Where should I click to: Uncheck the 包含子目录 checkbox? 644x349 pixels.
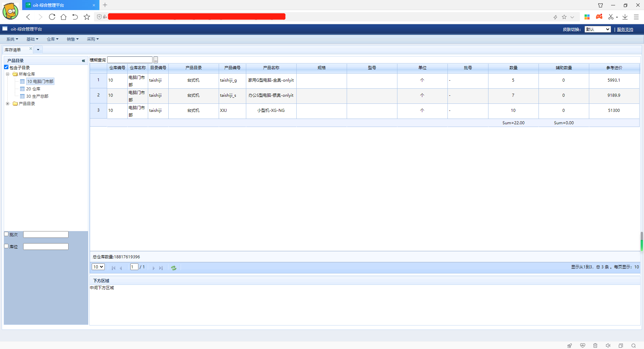(6, 67)
